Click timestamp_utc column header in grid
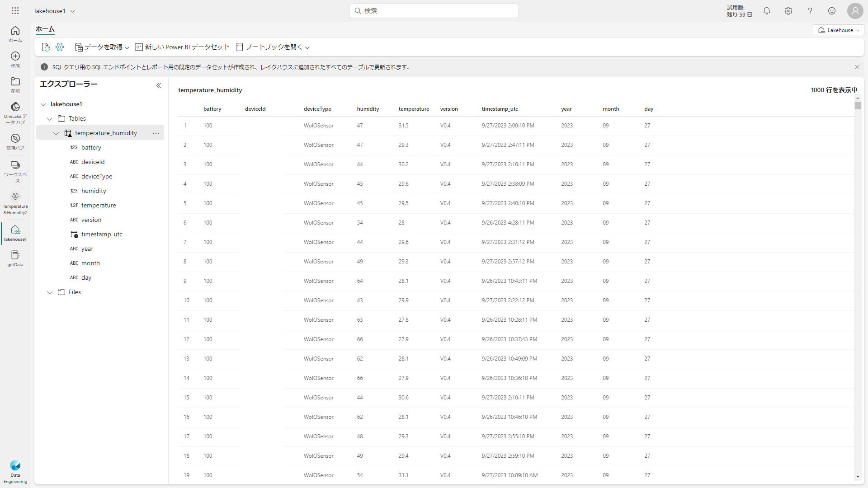The height and width of the screenshot is (488, 868). (500, 109)
